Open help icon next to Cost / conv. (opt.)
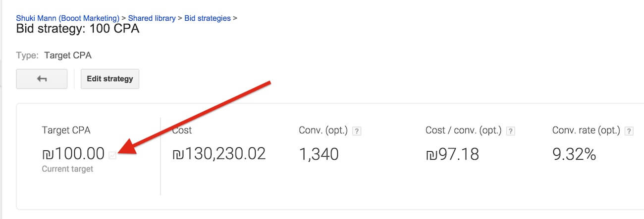This screenshot has height=219, width=644. (511, 131)
